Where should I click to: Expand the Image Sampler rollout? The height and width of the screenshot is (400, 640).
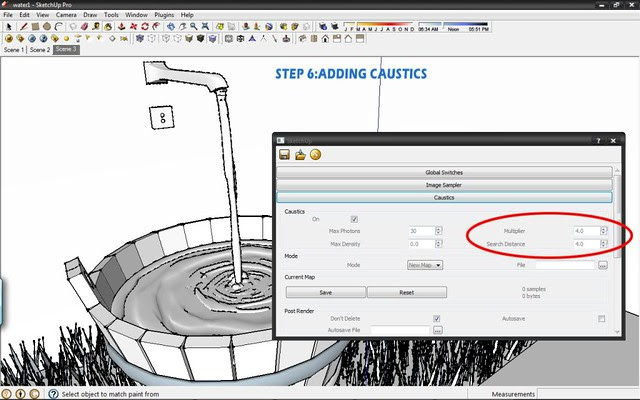coord(444,185)
